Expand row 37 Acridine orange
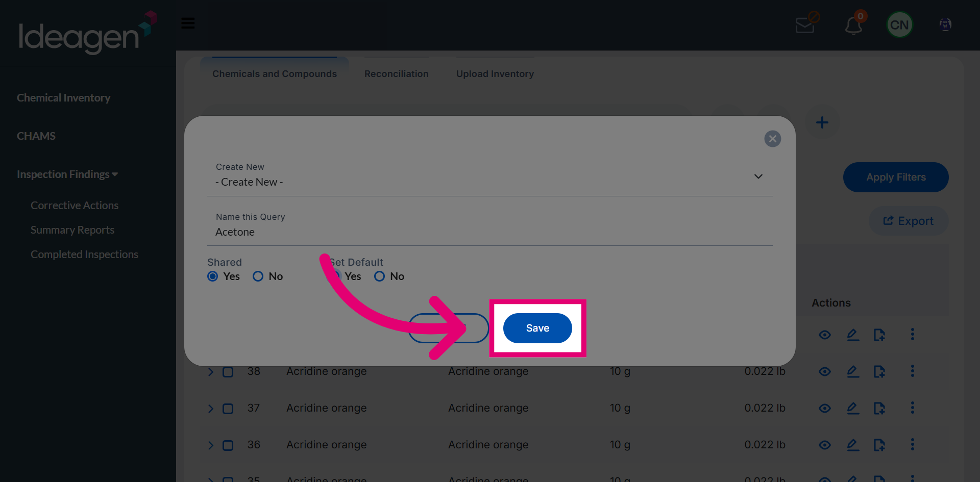 click(211, 409)
